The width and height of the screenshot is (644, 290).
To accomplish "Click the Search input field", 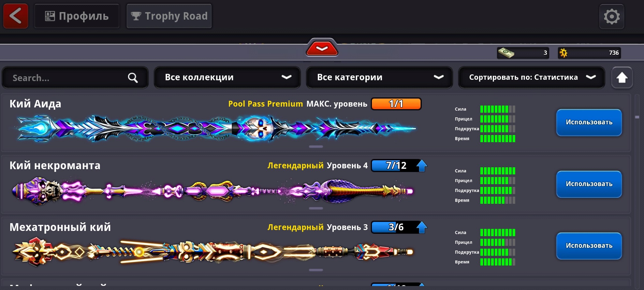I will (75, 78).
